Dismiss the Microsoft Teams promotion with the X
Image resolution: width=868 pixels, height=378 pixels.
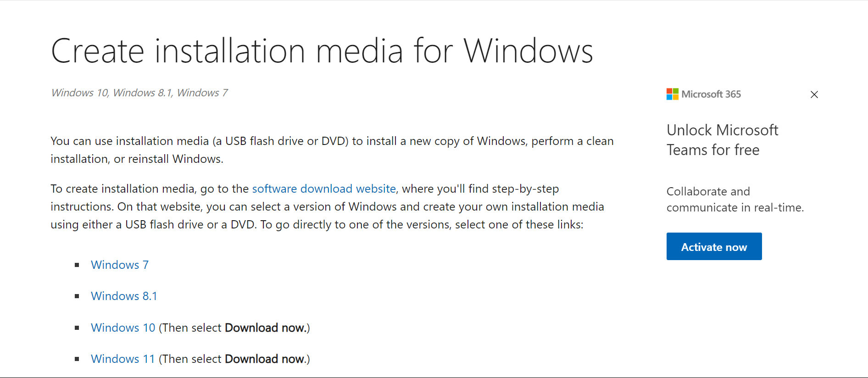coord(814,94)
